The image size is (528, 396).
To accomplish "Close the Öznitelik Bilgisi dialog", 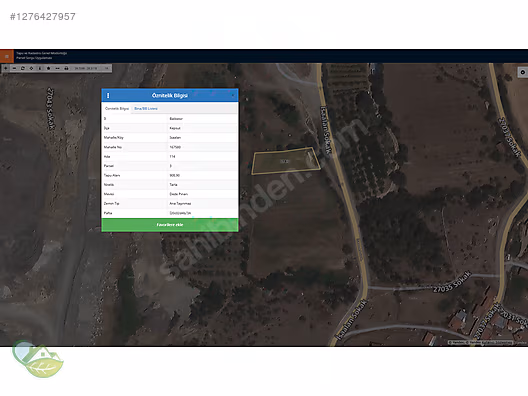I will pos(233,96).
